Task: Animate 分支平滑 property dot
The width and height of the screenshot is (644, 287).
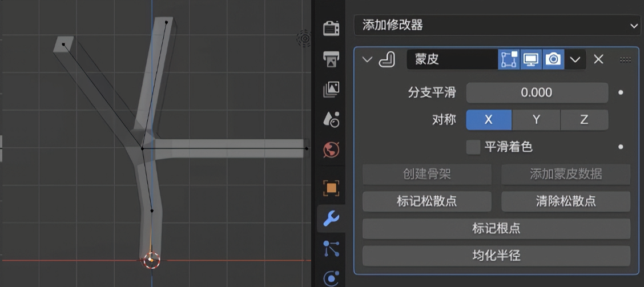Action: tap(621, 92)
